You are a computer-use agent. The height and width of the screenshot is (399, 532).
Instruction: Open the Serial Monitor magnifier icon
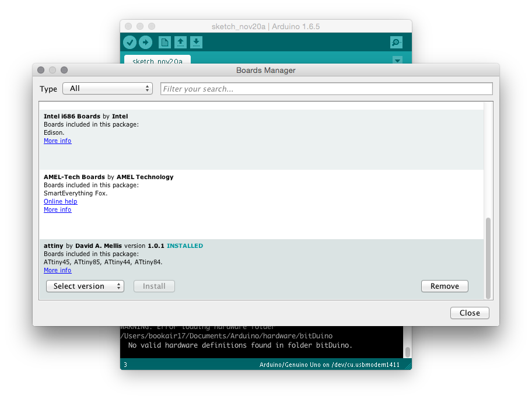pos(396,43)
